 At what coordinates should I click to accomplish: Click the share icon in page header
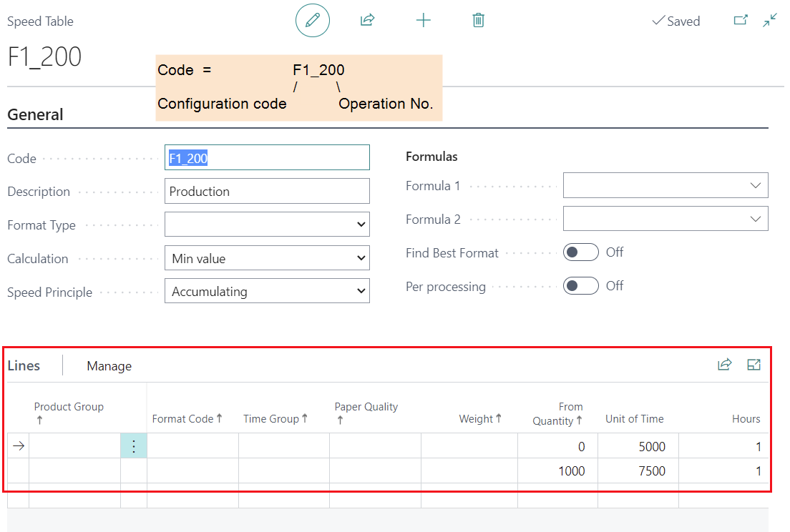point(367,20)
